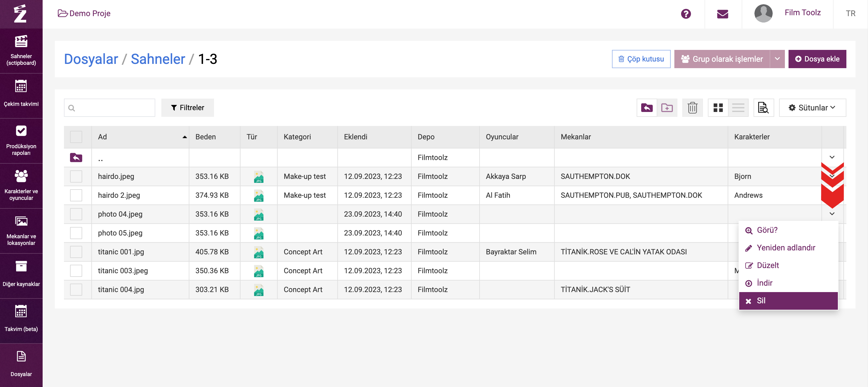Click JPG icon of hairdo 2.jpeg
The image size is (868, 387).
[258, 196]
